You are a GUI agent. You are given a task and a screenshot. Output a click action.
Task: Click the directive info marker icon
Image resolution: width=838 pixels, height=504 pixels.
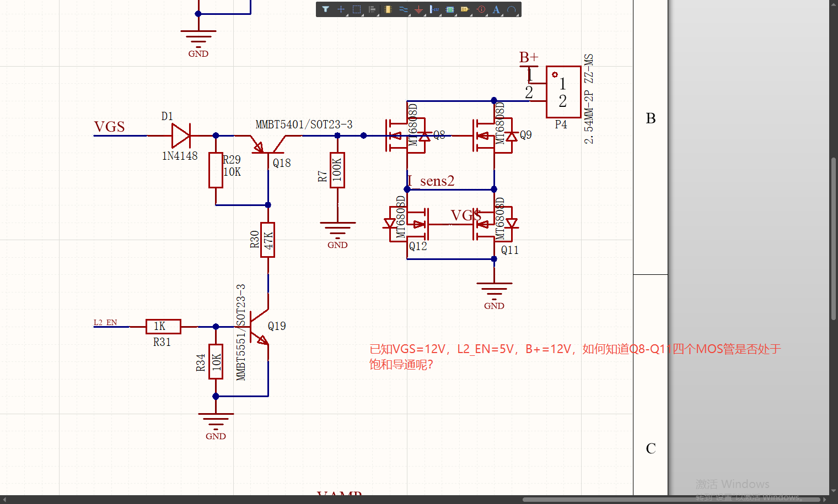click(x=481, y=9)
